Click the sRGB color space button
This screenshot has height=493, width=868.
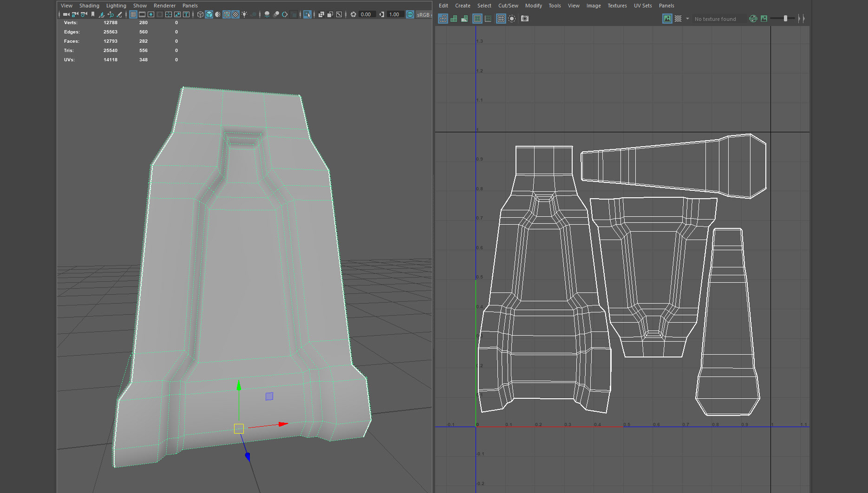[x=423, y=14]
